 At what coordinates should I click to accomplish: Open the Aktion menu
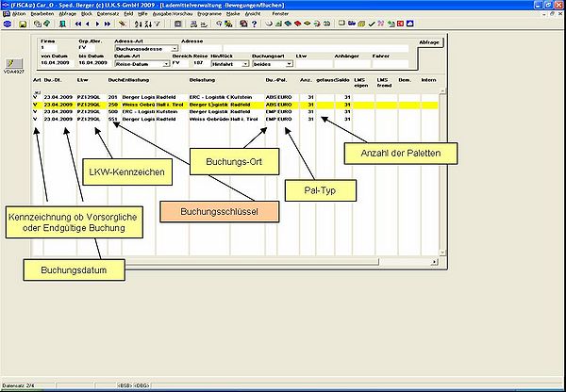19,14
